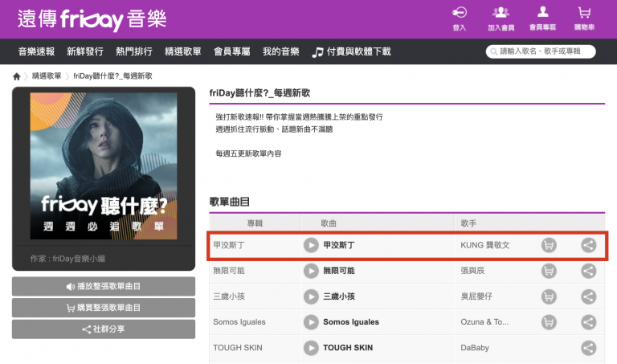This screenshot has width=617, height=364.
Task: Open the 音樂速報 menu
Action: tap(37, 51)
